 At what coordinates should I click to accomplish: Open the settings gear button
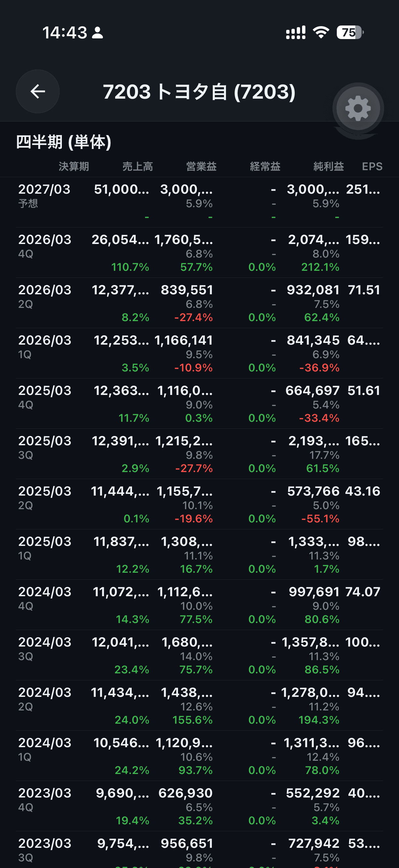(x=358, y=109)
